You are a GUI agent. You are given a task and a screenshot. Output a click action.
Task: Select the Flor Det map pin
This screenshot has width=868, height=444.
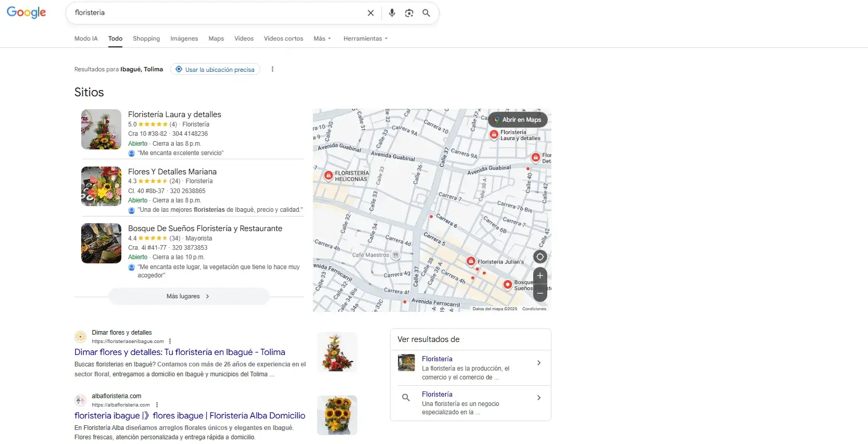coord(535,157)
